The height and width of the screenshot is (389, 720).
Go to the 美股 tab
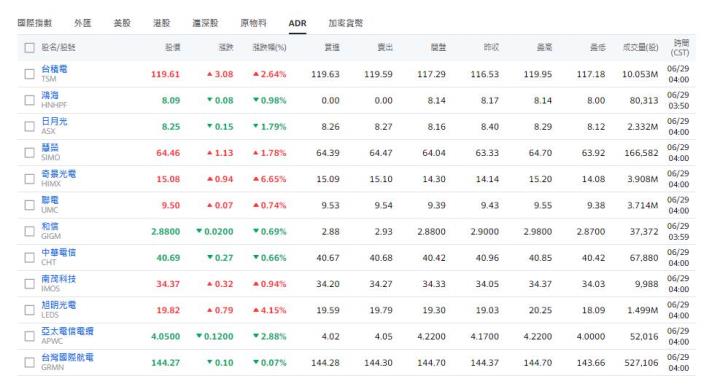pos(122,23)
